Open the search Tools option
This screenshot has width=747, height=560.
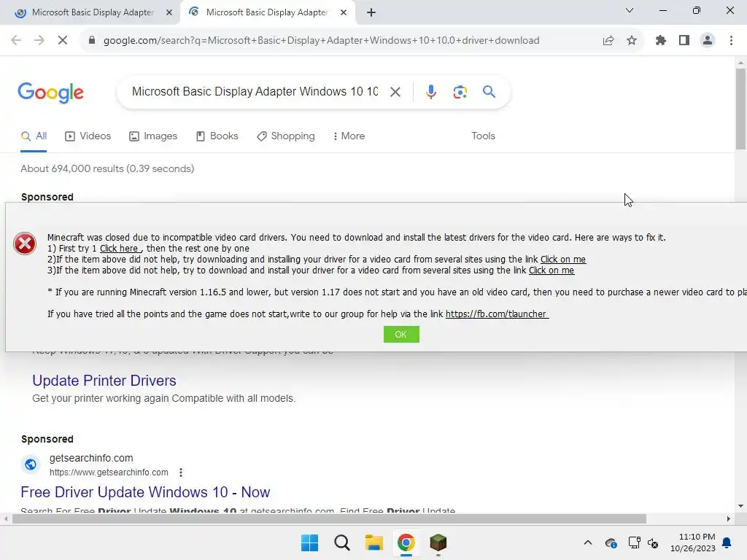[483, 136]
